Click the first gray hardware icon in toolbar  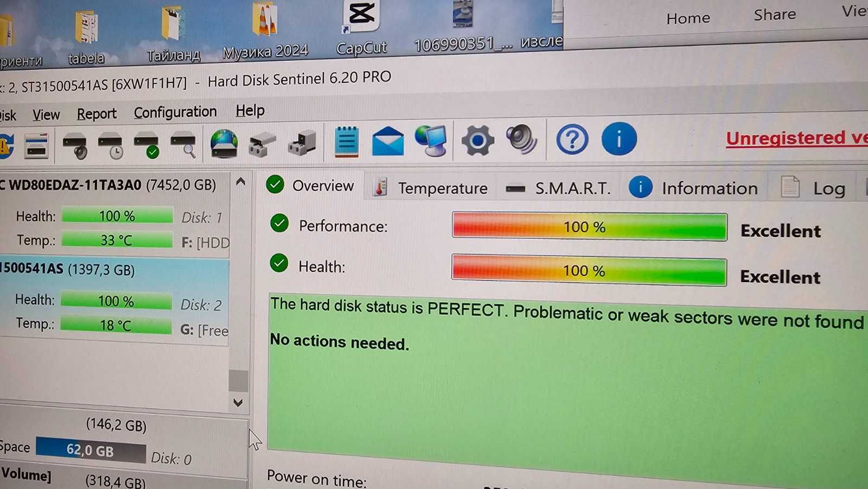click(263, 144)
